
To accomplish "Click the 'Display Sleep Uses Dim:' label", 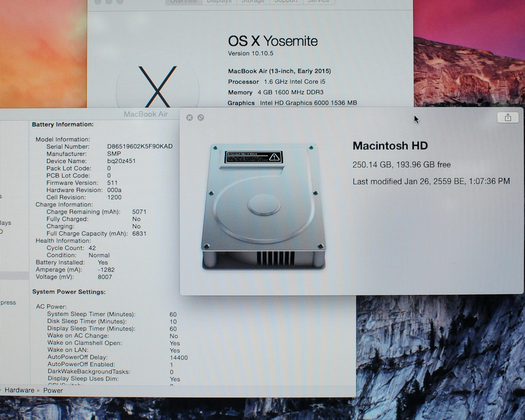I will tap(83, 379).
